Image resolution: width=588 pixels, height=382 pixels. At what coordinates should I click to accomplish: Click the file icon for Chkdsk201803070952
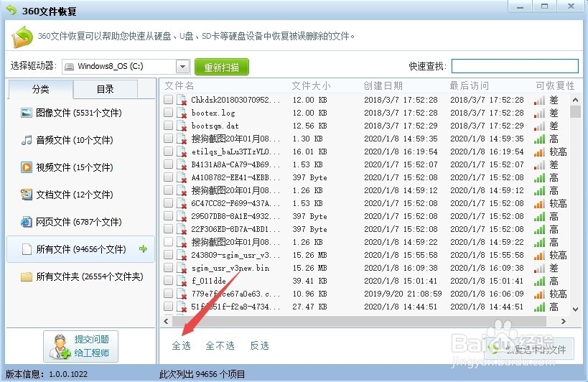tap(182, 100)
